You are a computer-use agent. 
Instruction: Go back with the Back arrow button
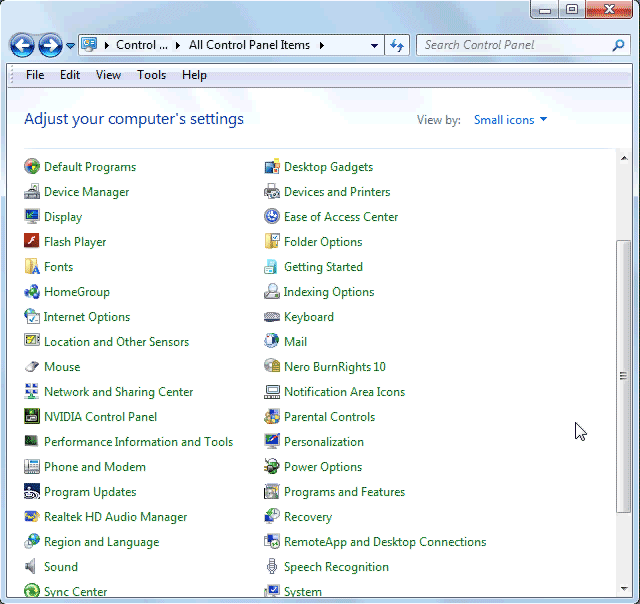(x=22, y=45)
